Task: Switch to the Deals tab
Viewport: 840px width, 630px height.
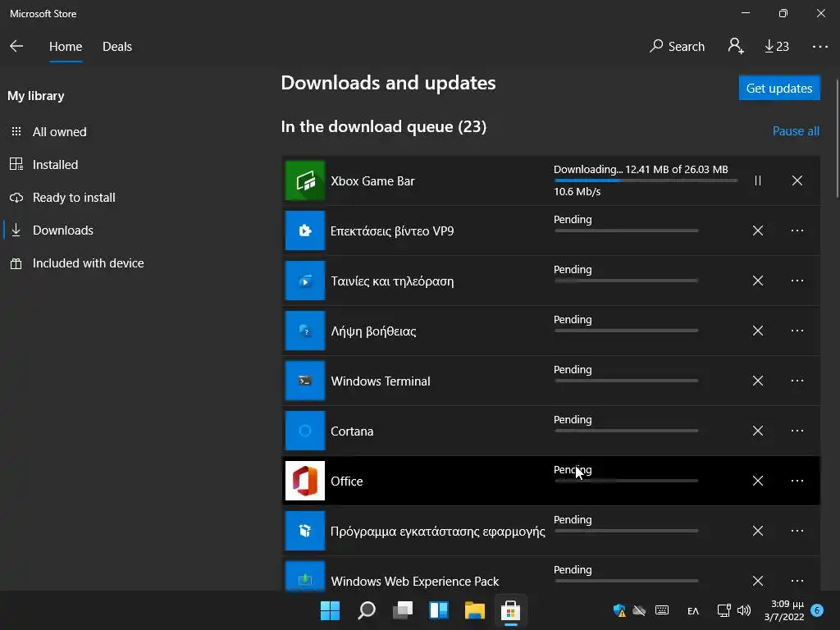Action: point(117,47)
